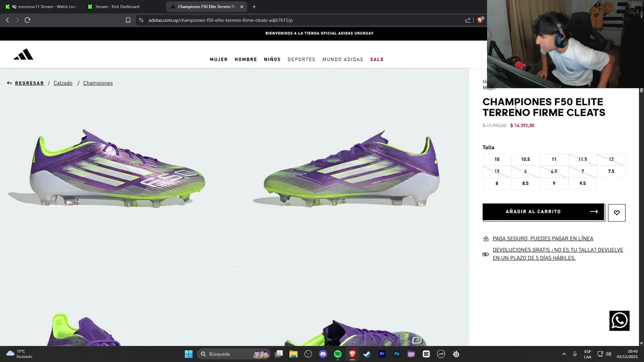The width and height of the screenshot is (644, 362).
Task: Open HOMBRE navigation menu
Action: [246, 59]
